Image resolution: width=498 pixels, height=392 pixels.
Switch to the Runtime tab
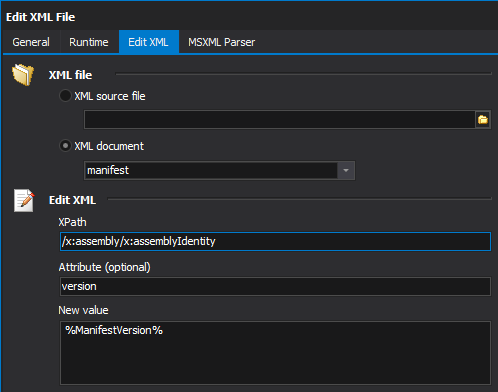point(89,42)
